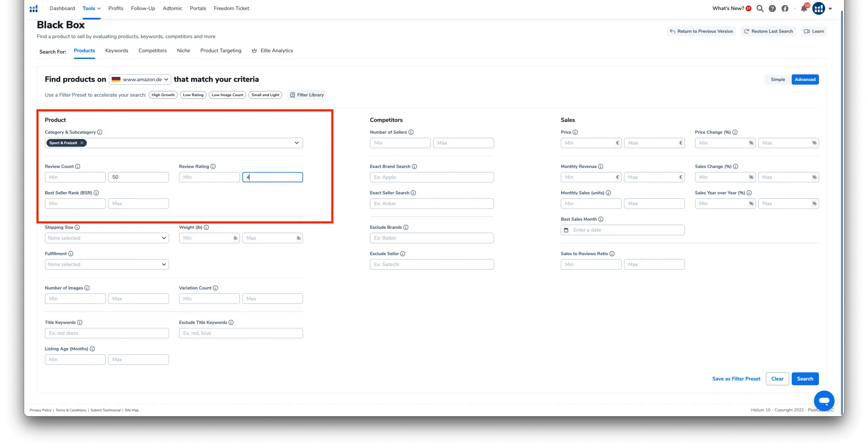Screen dimensions: 868x448
Task: Apply the High Growth filter preset
Action: (x=163, y=95)
